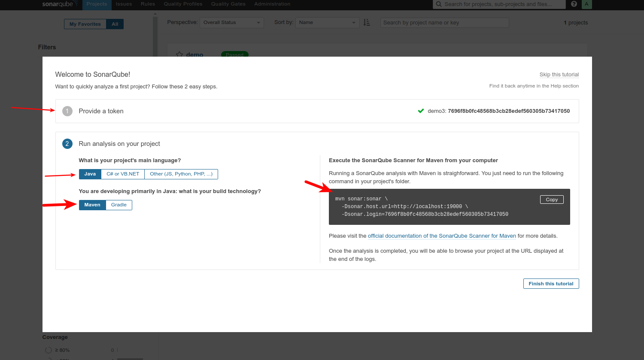Select Other (JS, Python, PHP, ...) language
The width and height of the screenshot is (644, 360).
point(181,174)
